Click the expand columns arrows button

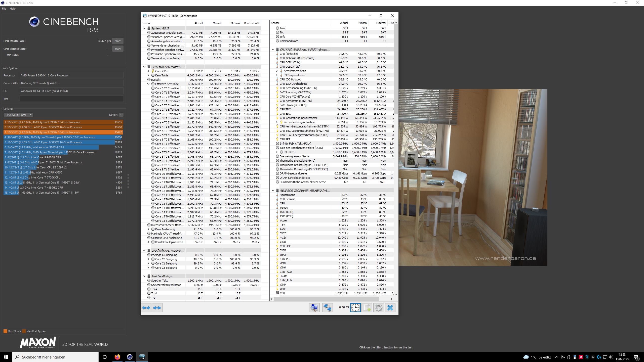coord(146,307)
